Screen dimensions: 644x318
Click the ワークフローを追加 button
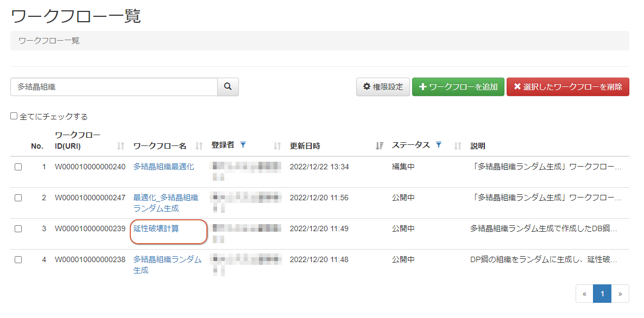pos(458,87)
